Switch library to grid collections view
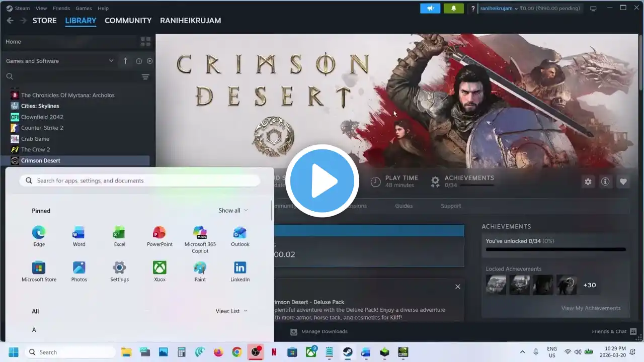This screenshot has height=362, width=644. click(145, 42)
